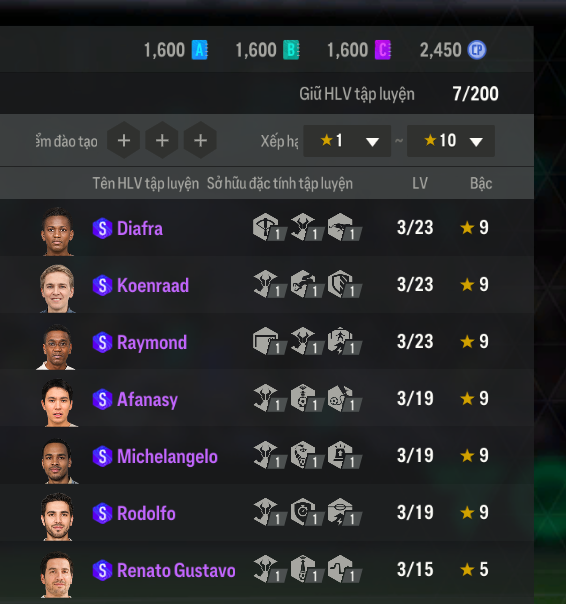Sort by Bậc column header
The height and width of the screenshot is (604, 566).
(481, 183)
